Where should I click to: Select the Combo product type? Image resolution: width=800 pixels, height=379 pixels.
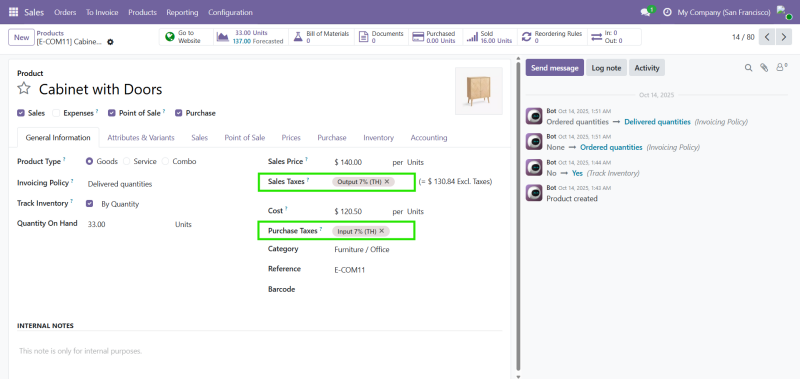(165, 161)
